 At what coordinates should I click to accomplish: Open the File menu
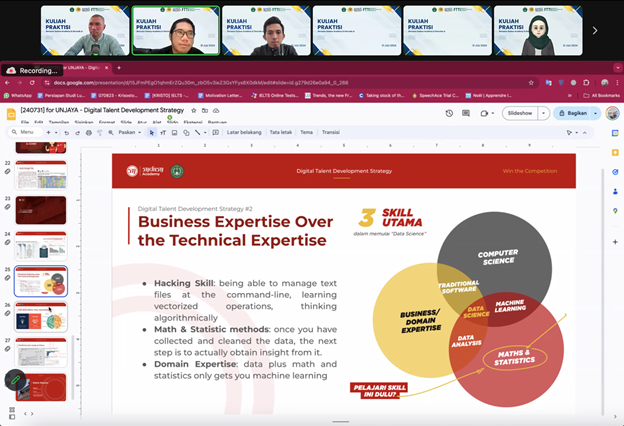tap(25, 122)
